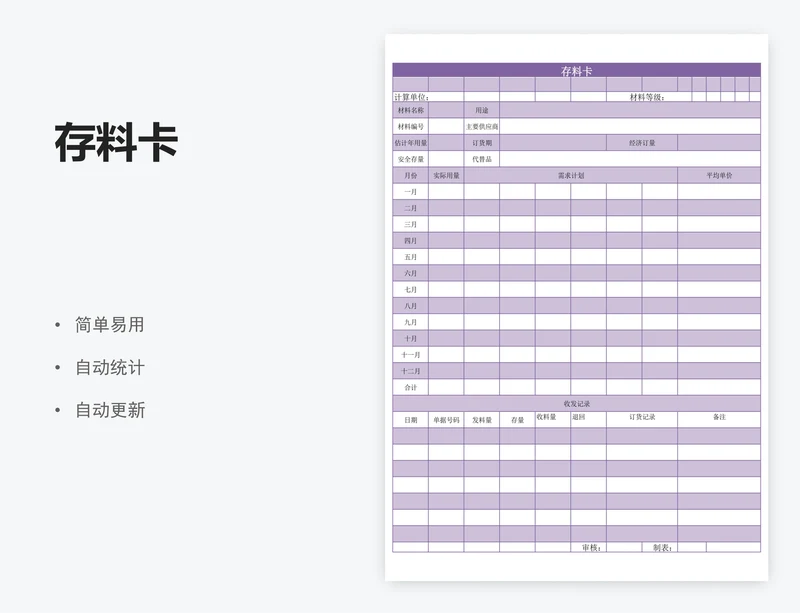Select the 七月 row label

click(x=411, y=290)
